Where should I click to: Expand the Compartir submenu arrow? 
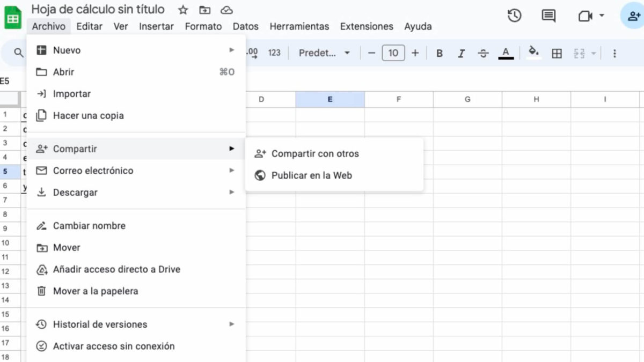(232, 149)
